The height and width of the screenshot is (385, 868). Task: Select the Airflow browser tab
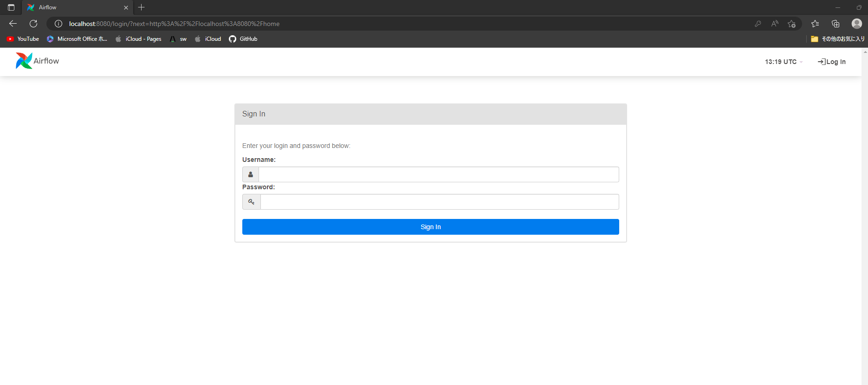[x=74, y=7]
